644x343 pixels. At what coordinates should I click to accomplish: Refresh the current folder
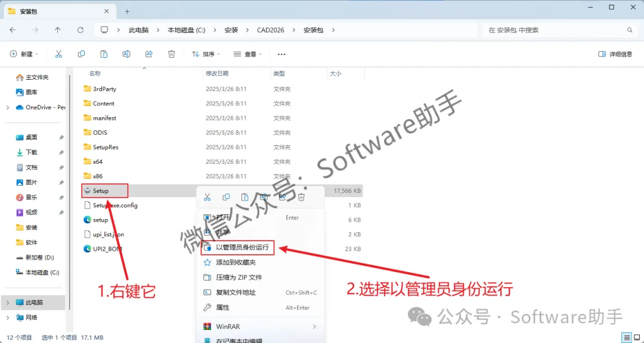point(80,30)
